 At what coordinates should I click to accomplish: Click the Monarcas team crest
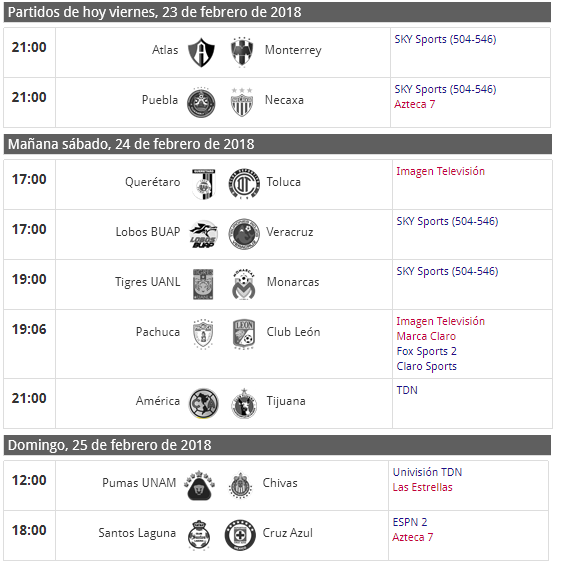tap(244, 284)
